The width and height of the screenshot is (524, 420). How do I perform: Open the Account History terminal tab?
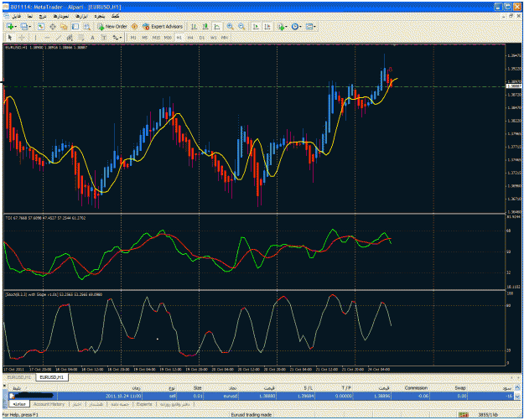(x=49, y=404)
